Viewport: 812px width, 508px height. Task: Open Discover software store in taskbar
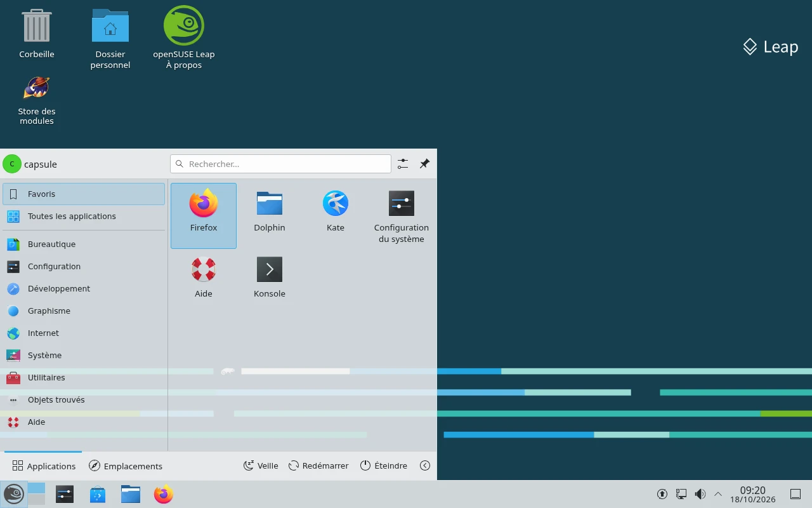pos(98,494)
